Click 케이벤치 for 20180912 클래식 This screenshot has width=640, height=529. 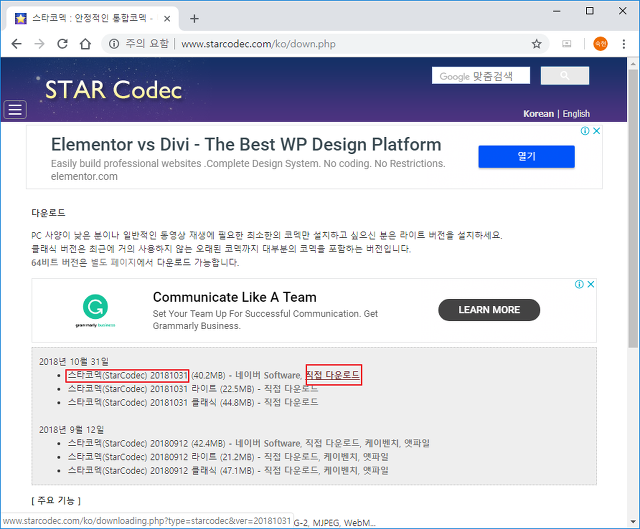340,470
